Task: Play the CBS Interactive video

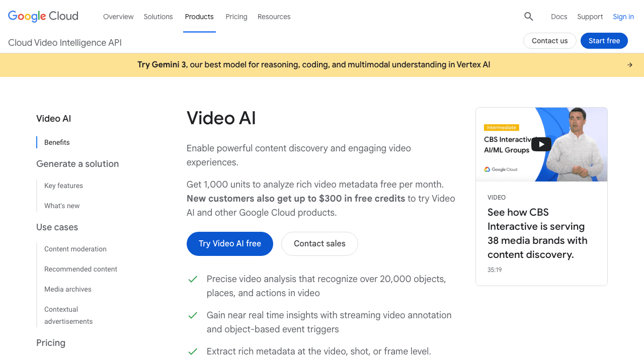Action: [541, 144]
